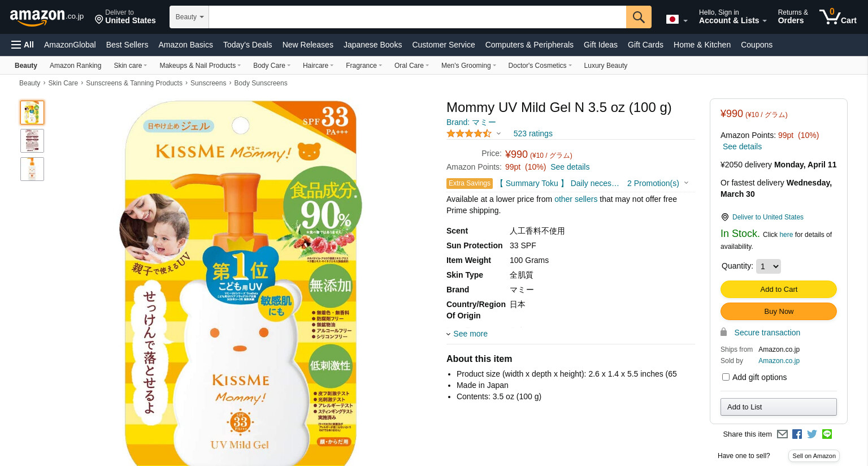Viewport: 868px width, 466px height.
Task: Select the second product thumbnail image
Action: point(32,141)
